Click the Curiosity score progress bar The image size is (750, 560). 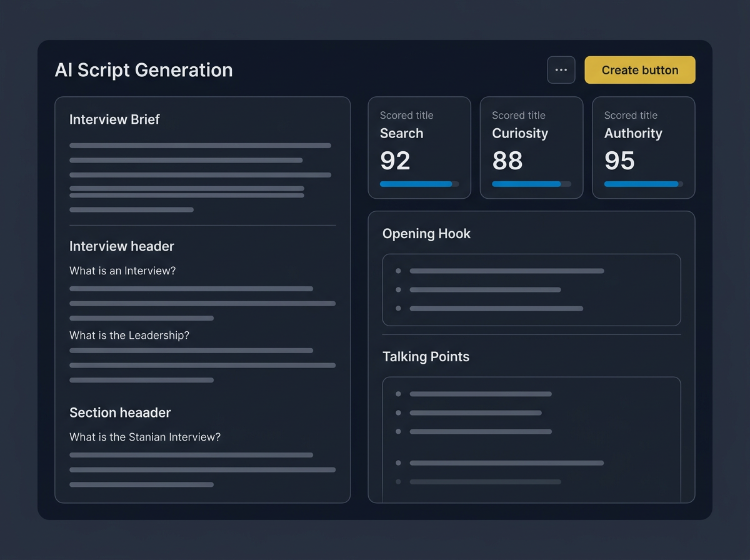pos(531,184)
